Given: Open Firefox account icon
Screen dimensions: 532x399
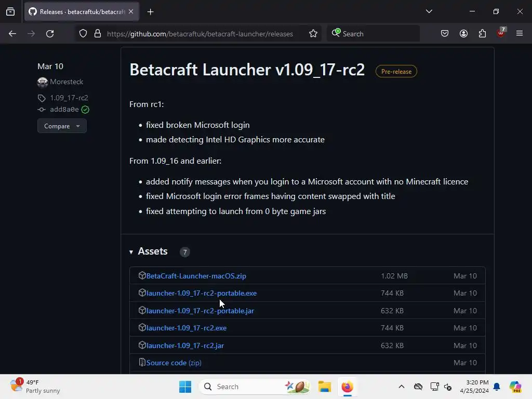Looking at the screenshot, I should (463, 34).
